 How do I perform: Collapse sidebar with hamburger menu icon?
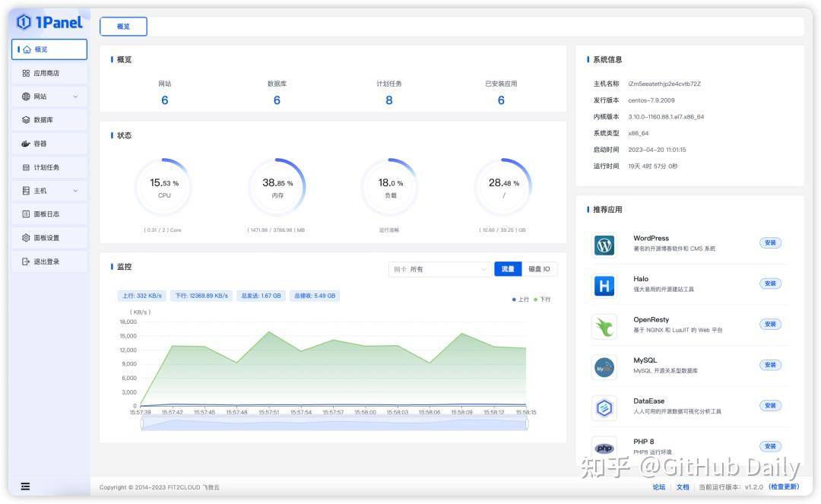tap(25, 487)
